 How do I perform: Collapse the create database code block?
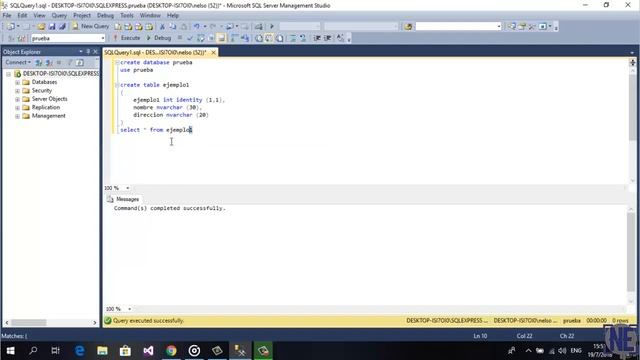(x=118, y=62)
